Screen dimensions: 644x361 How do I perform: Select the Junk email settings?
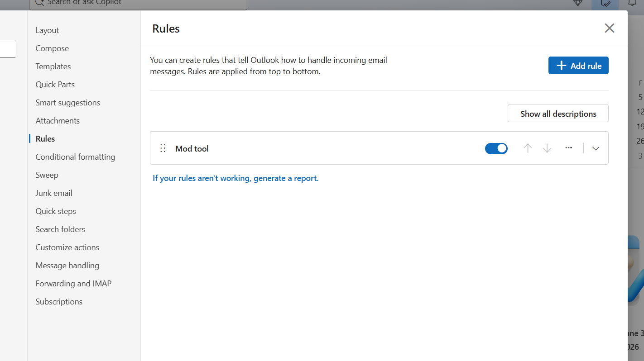(x=54, y=193)
